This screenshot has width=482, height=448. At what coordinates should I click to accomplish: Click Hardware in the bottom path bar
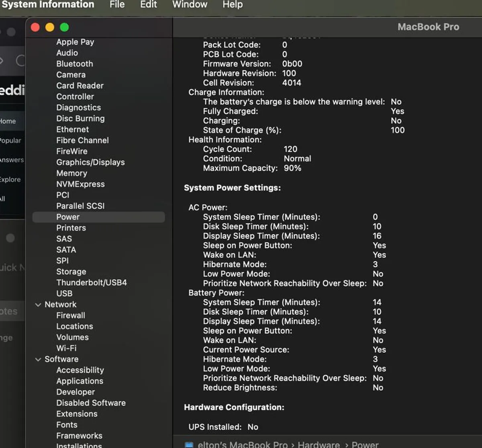pos(319,445)
